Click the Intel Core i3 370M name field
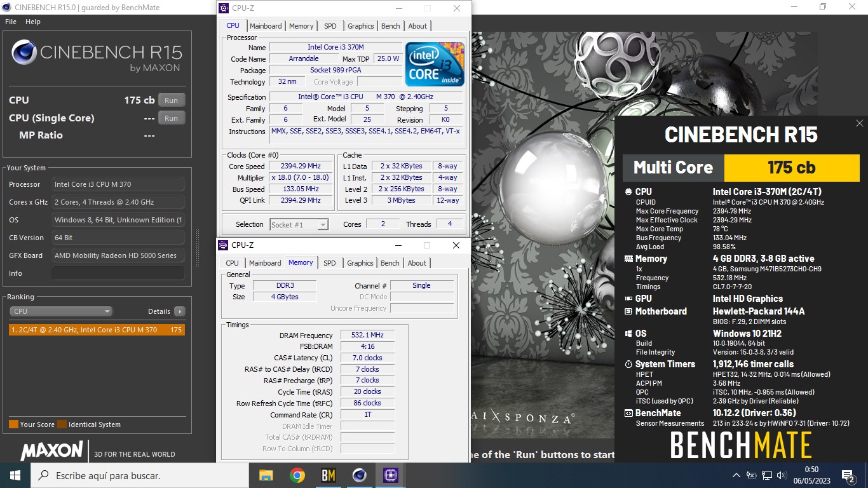 [x=336, y=47]
